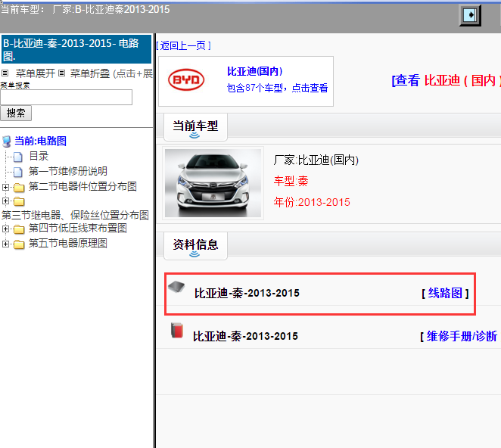
Task: Expand the 第三节继电器、保险丝 tree node
Action: [x=5, y=201]
